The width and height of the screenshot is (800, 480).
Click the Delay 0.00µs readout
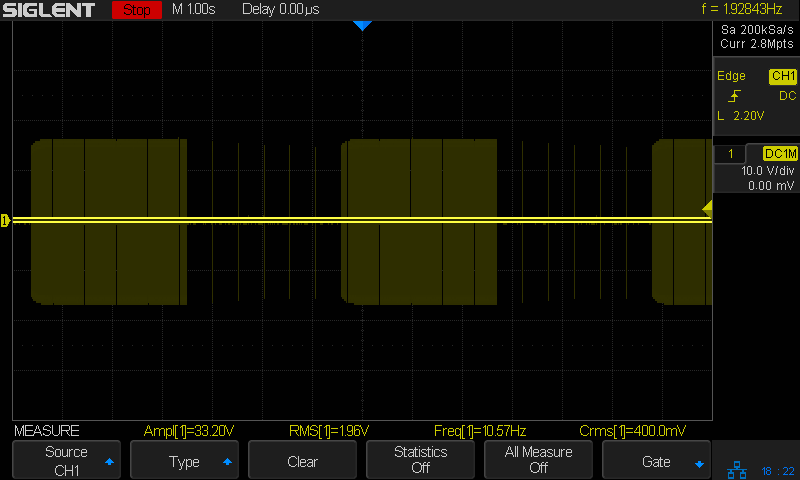281,9
